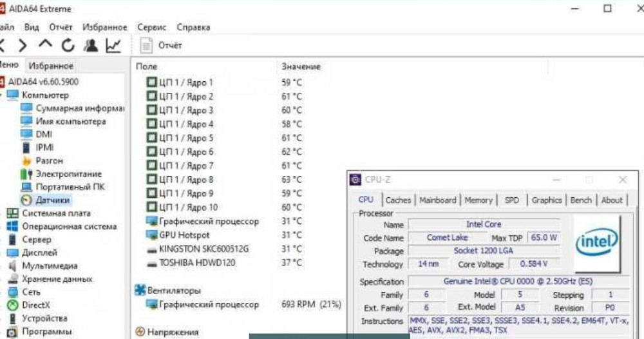The image size is (644, 339).
Task: Switch to SPD tab in CPU-Z
Action: 512,200
